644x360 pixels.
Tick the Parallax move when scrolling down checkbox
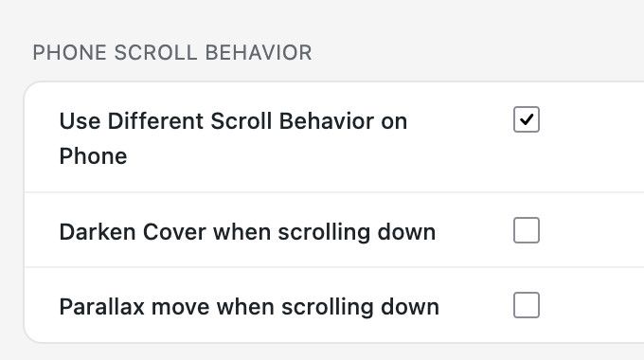[527, 305]
